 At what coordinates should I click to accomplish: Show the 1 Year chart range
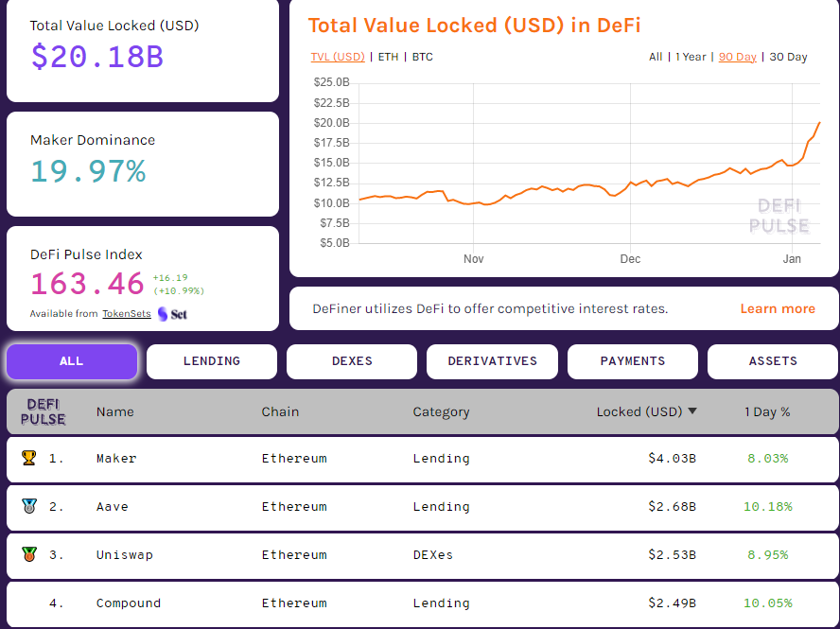(691, 57)
